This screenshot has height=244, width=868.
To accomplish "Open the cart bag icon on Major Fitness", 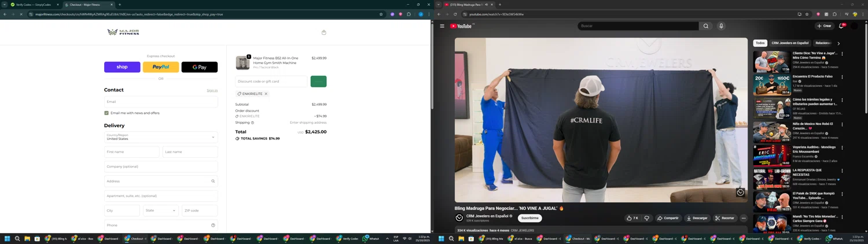I will tap(323, 32).
